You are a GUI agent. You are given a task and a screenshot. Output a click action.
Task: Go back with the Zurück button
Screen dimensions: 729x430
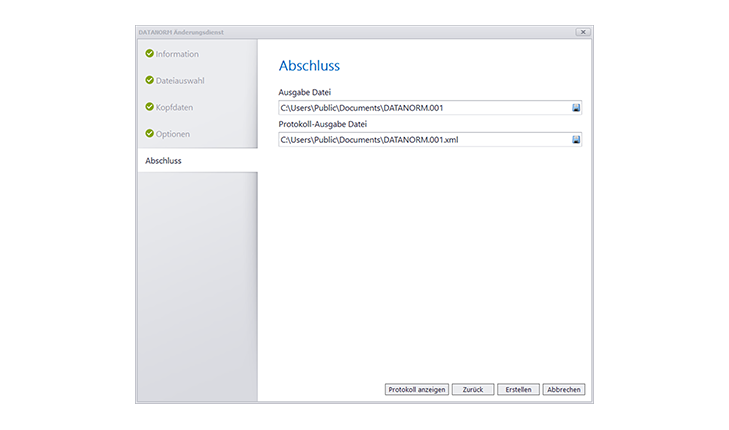pyautogui.click(x=473, y=390)
